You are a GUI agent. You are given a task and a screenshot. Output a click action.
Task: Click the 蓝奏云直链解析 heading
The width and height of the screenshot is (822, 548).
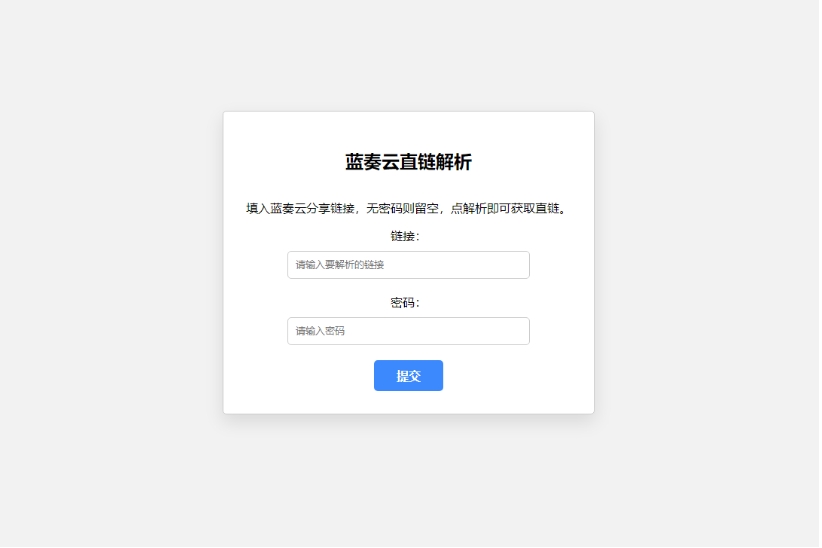[409, 163]
